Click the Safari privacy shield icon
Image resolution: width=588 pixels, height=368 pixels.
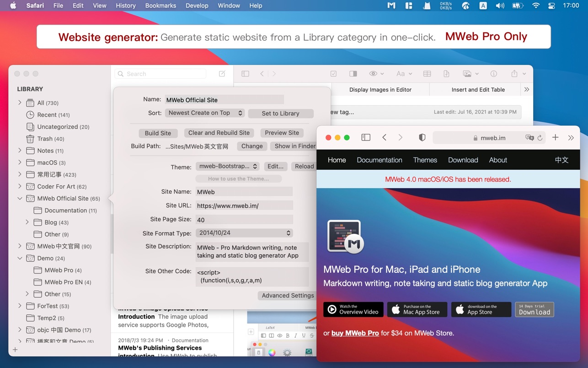422,138
